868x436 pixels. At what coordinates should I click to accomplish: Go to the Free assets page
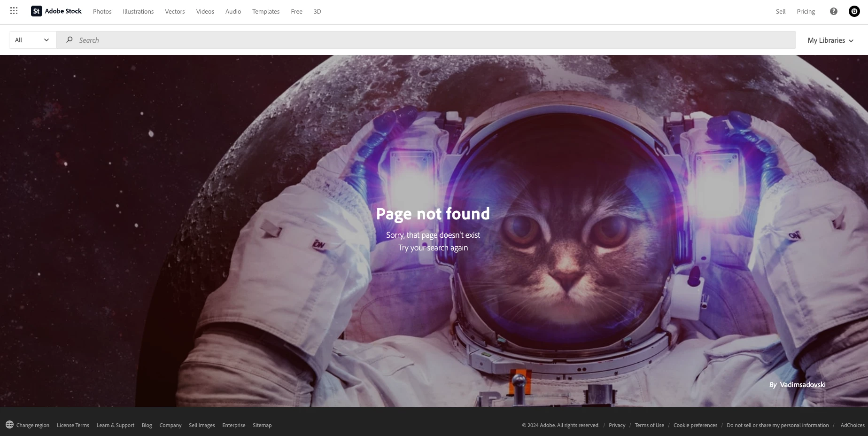coord(296,11)
